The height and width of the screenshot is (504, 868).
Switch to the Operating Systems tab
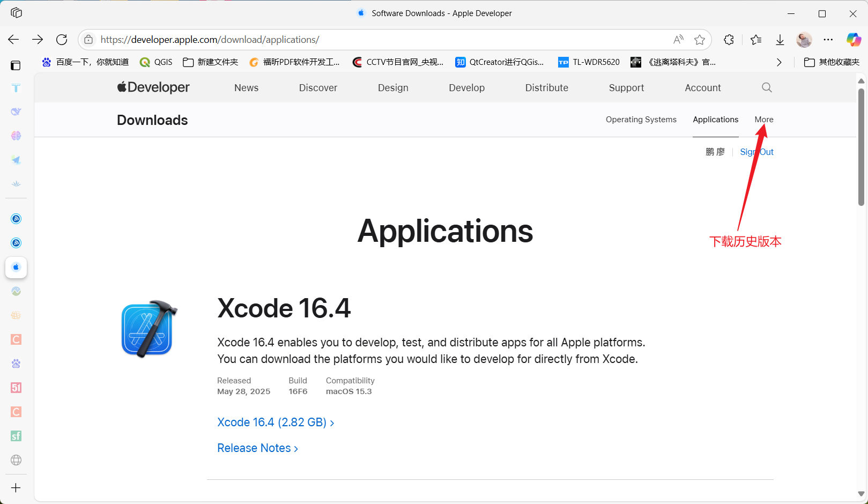coord(641,120)
